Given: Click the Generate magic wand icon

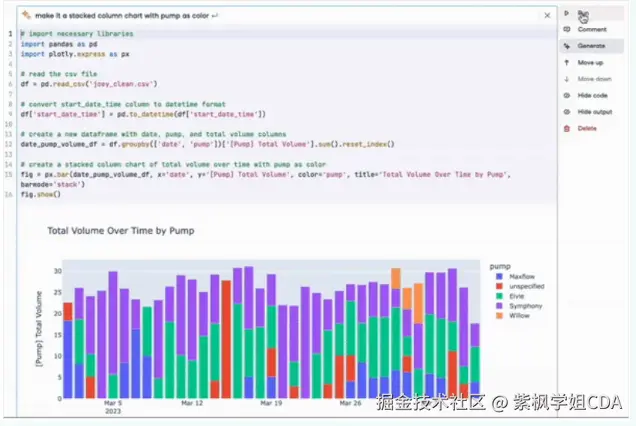Looking at the screenshot, I should tap(567, 46).
